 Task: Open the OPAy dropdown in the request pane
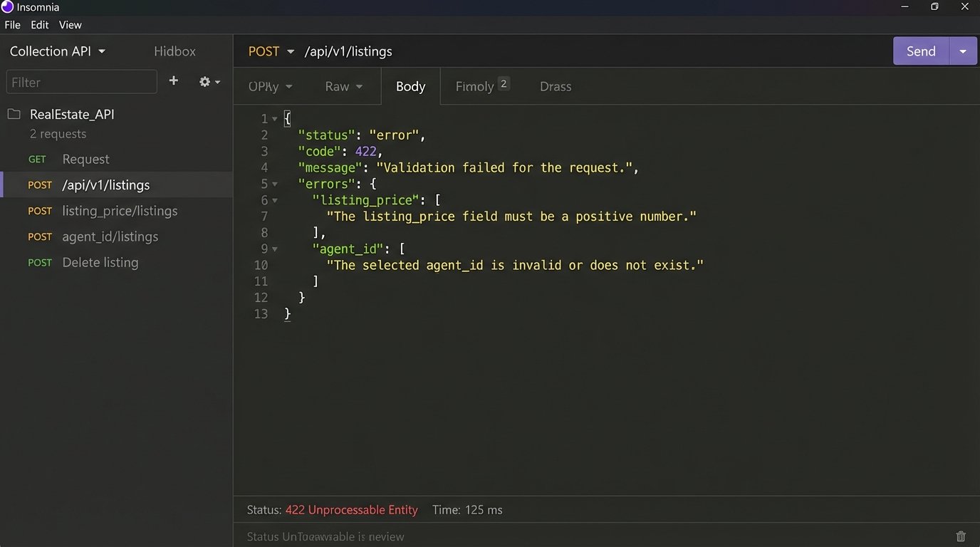click(270, 86)
